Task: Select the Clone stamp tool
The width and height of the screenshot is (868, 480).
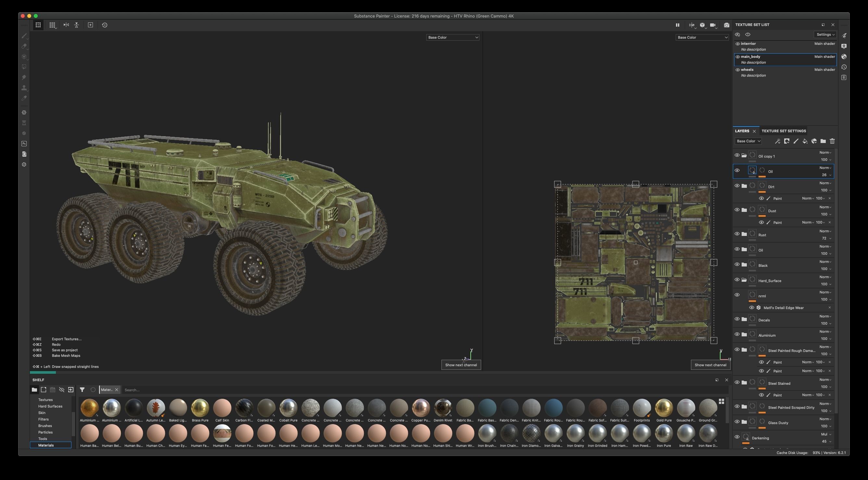Action: click(x=24, y=88)
